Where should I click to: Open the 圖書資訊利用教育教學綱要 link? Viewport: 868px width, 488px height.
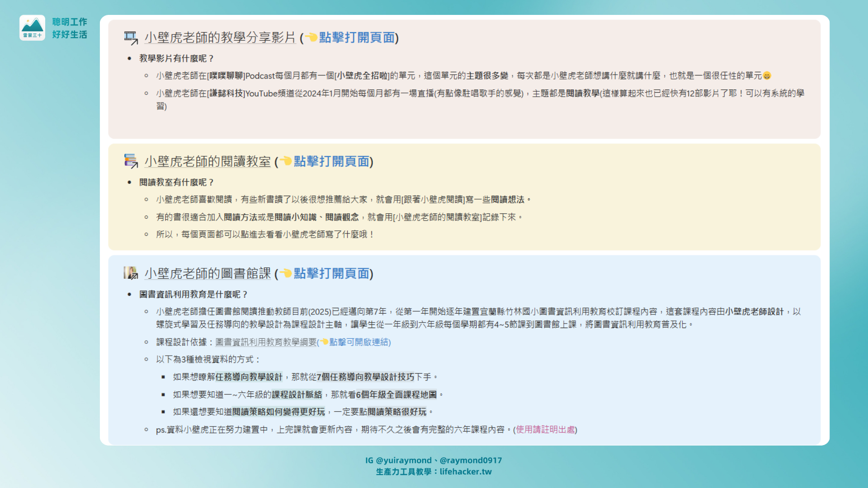click(x=266, y=342)
